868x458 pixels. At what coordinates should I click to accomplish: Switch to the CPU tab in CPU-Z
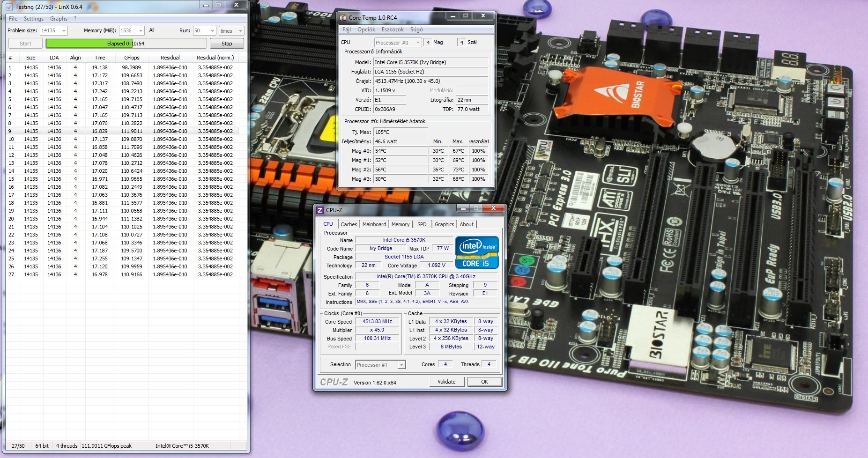(328, 224)
